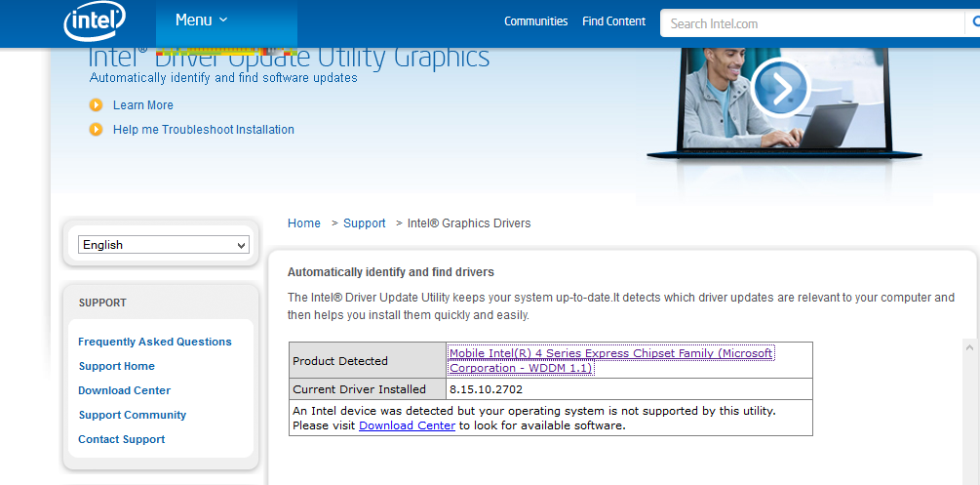Image resolution: width=980 pixels, height=485 pixels.
Task: Click the orange arrow beside Learn More
Action: (96, 105)
